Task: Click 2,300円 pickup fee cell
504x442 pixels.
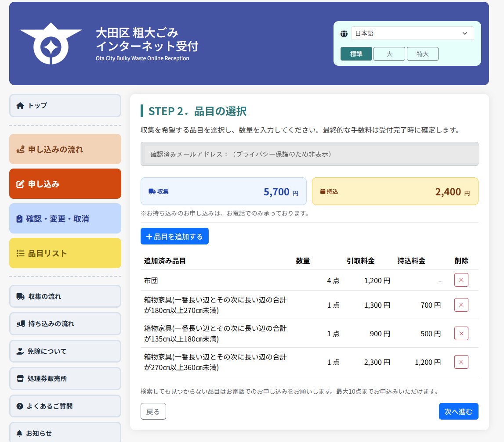Action: [377, 362]
